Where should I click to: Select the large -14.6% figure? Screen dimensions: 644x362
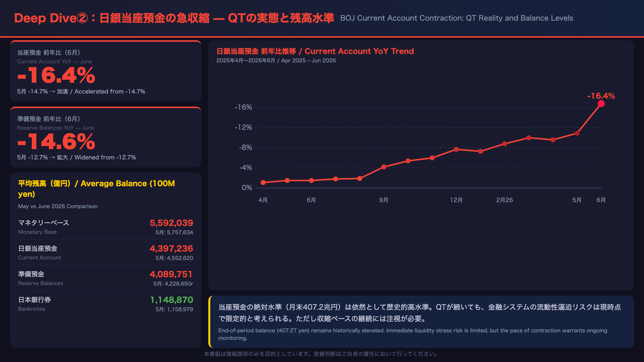56,142
